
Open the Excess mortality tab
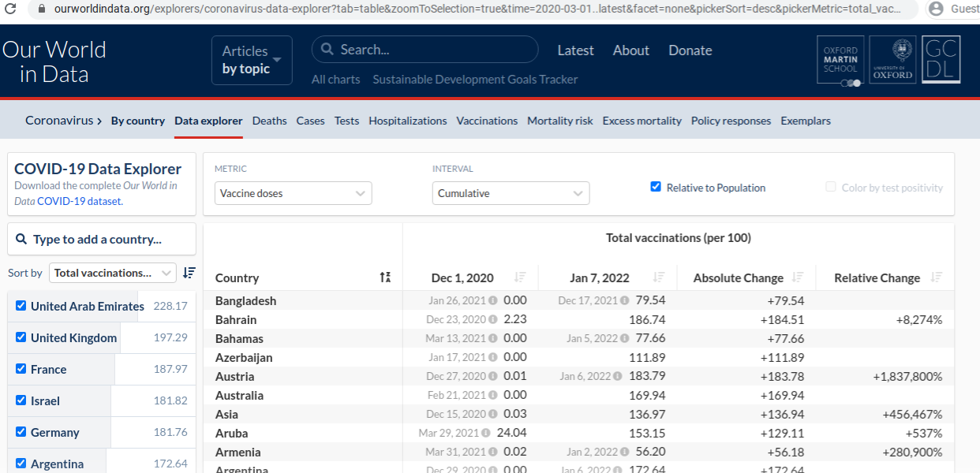point(641,121)
